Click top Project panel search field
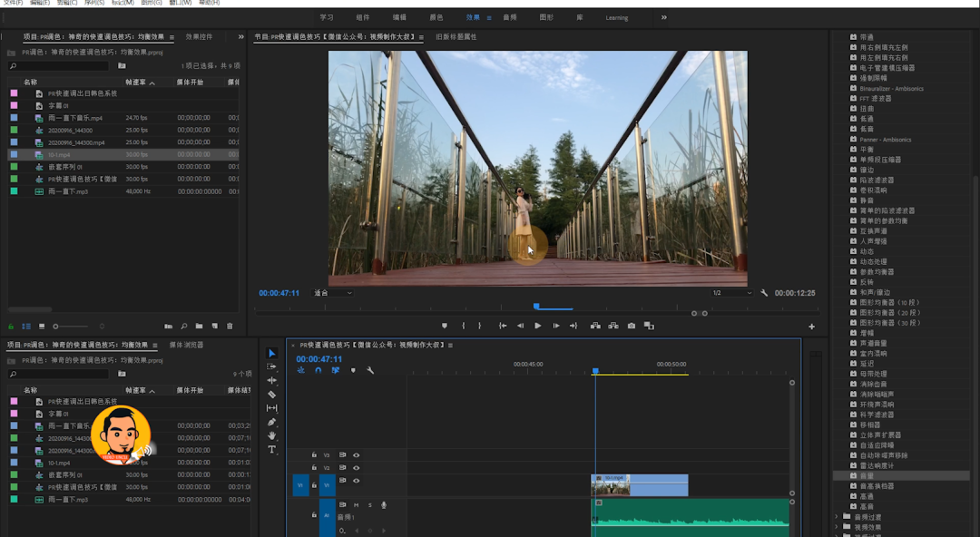The width and height of the screenshot is (980, 537). (x=59, y=65)
